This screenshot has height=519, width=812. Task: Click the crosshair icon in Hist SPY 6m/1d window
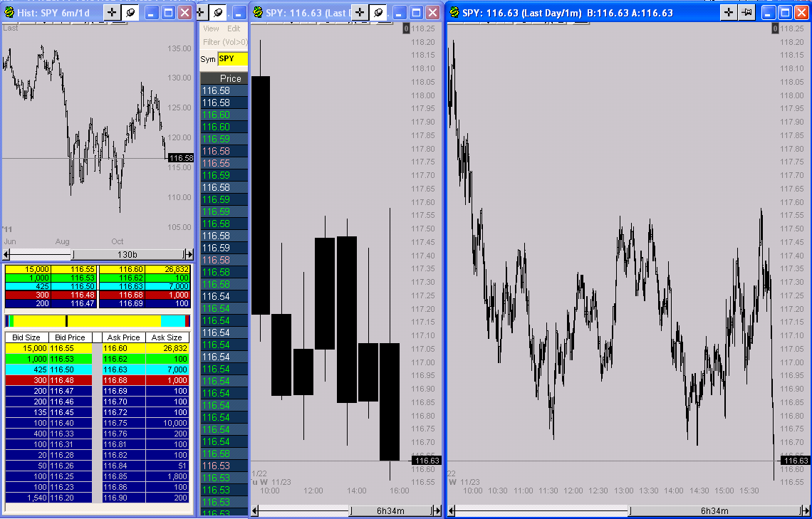click(x=112, y=12)
